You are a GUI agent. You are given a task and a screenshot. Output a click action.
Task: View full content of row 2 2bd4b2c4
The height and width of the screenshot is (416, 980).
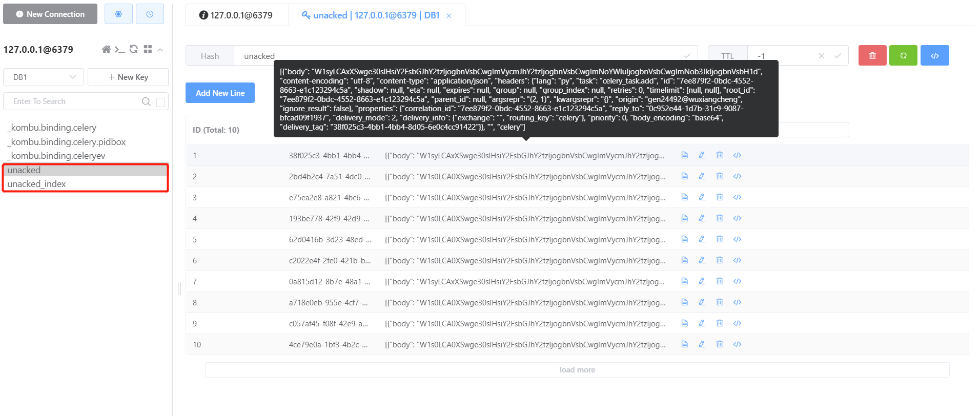click(685, 176)
